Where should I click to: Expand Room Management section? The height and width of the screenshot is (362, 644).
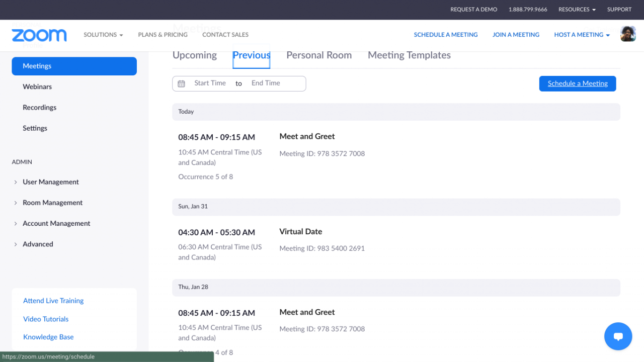[52, 203]
